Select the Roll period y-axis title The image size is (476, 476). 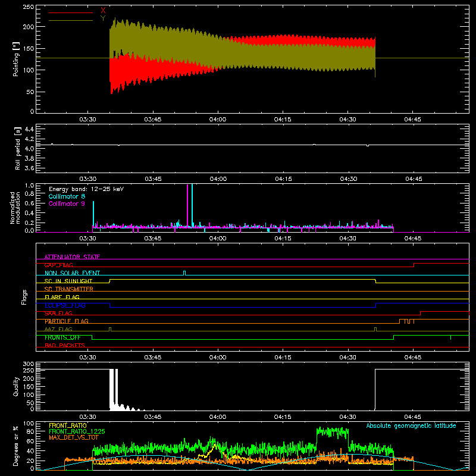[18, 148]
